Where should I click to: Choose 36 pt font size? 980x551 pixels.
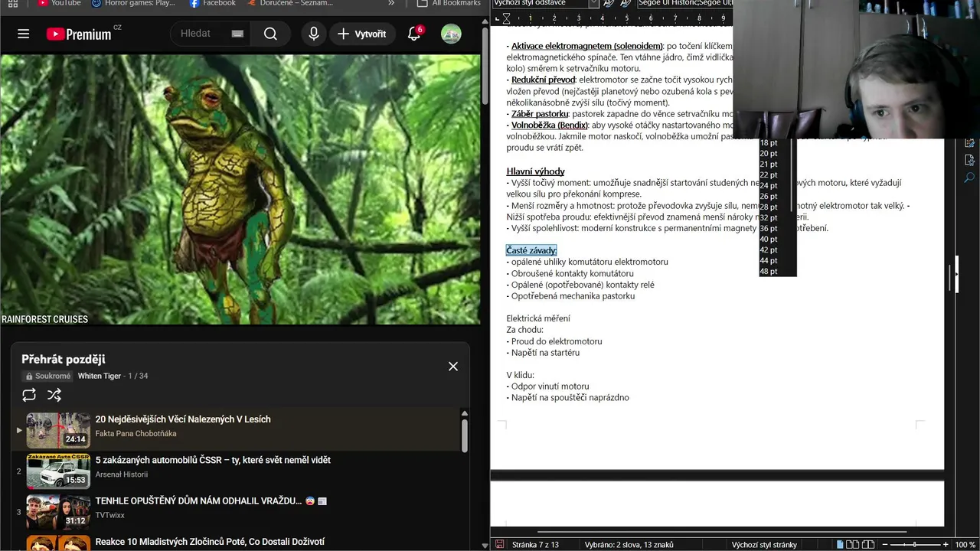tap(769, 229)
